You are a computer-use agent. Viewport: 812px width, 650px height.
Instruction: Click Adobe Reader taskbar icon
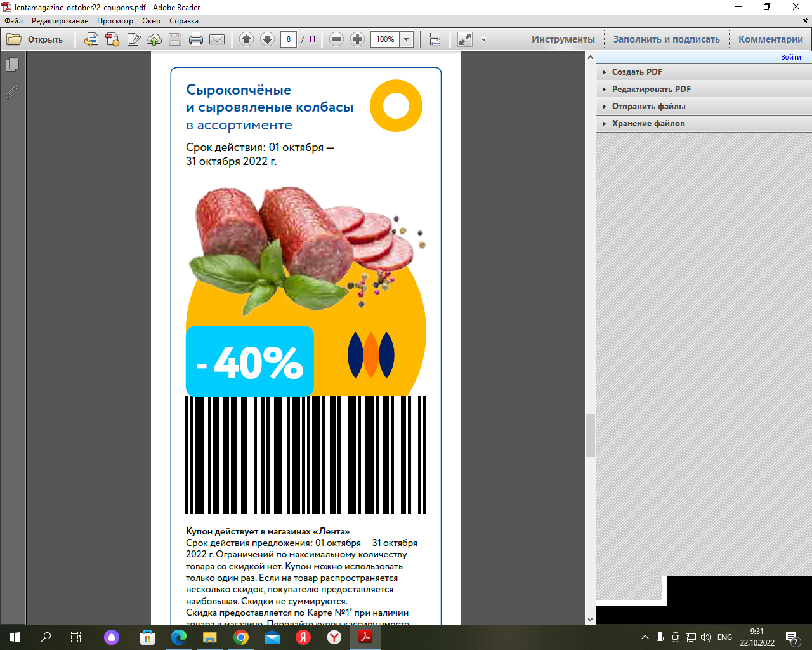pyautogui.click(x=365, y=637)
